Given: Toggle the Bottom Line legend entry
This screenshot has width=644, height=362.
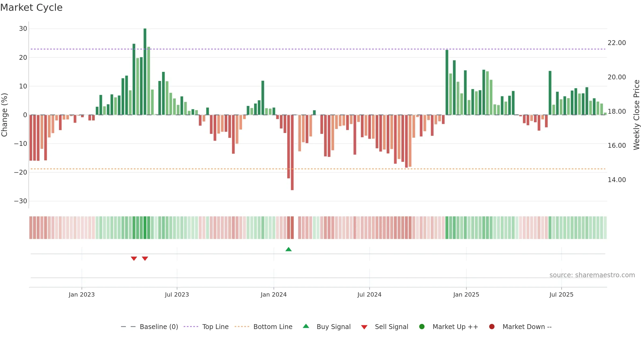Looking at the screenshot, I should pyautogui.click(x=264, y=327).
